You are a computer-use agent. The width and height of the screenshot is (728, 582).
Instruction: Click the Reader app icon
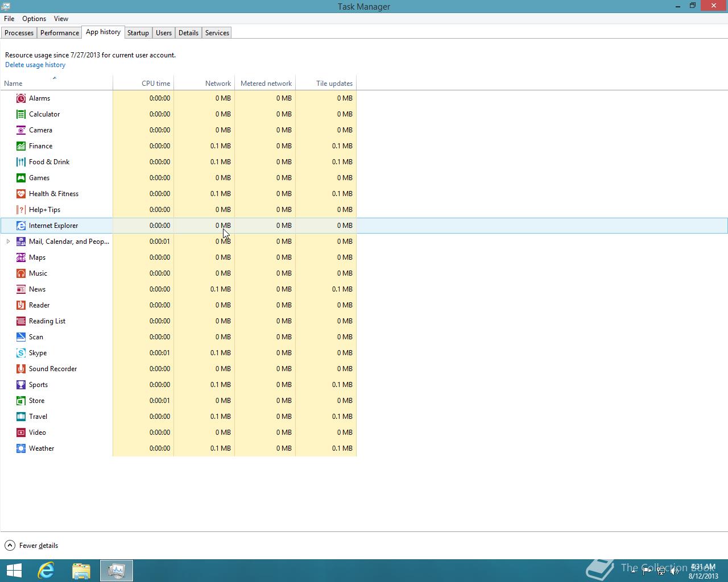point(21,305)
